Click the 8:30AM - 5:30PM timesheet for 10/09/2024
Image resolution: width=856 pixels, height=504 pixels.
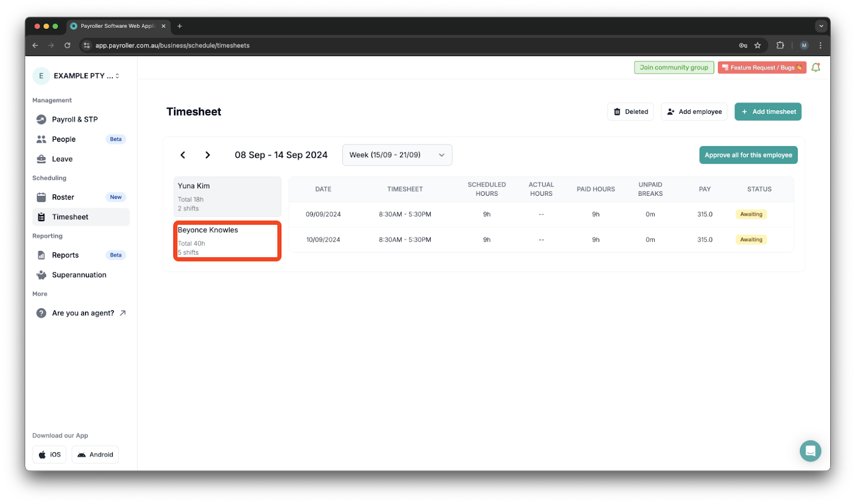coord(405,240)
